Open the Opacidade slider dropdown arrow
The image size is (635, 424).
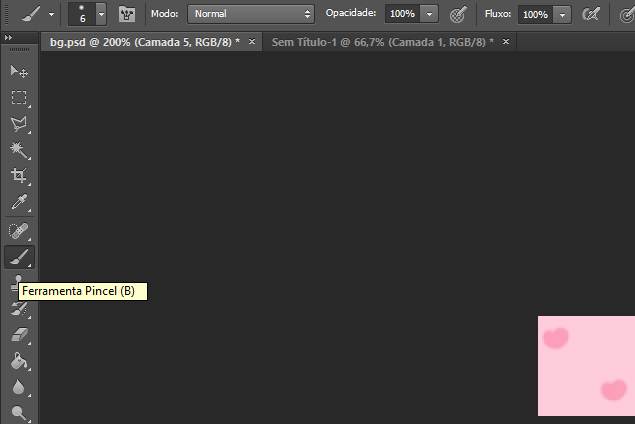[x=429, y=14]
